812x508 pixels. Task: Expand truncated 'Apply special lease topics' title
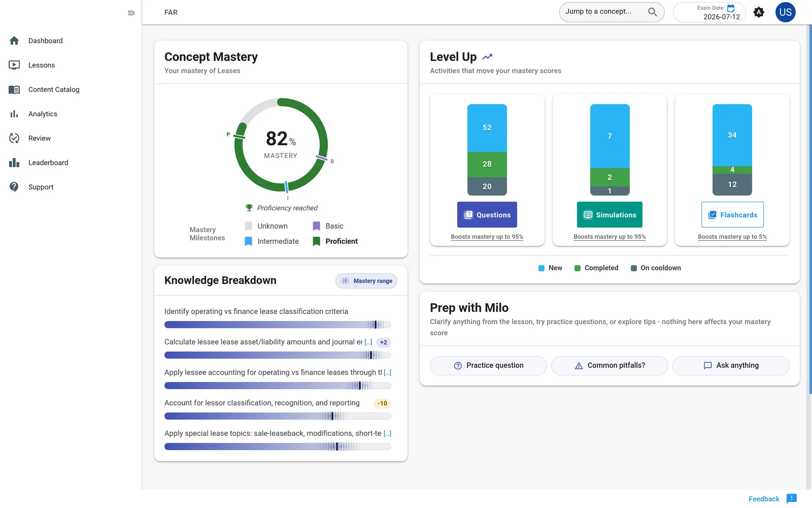[388, 434]
